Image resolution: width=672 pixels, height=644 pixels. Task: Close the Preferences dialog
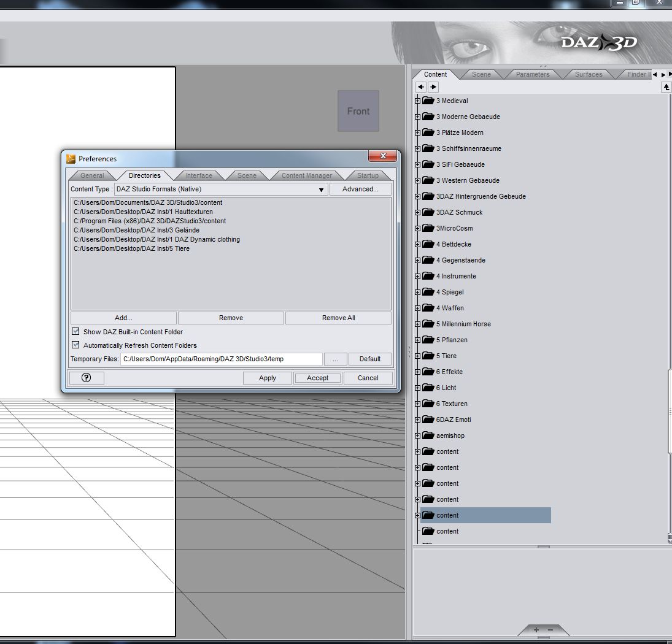pyautogui.click(x=383, y=156)
